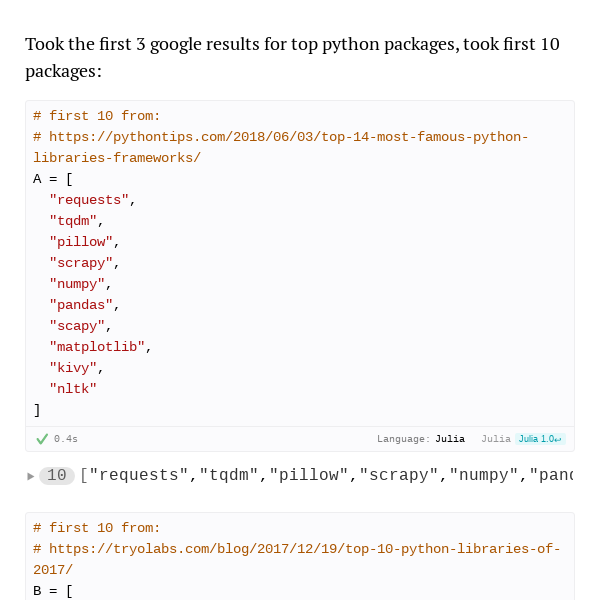Screen dimensions: 600x600
Task: Click the "A = [" code line
Action: pyautogui.click(x=53, y=179)
